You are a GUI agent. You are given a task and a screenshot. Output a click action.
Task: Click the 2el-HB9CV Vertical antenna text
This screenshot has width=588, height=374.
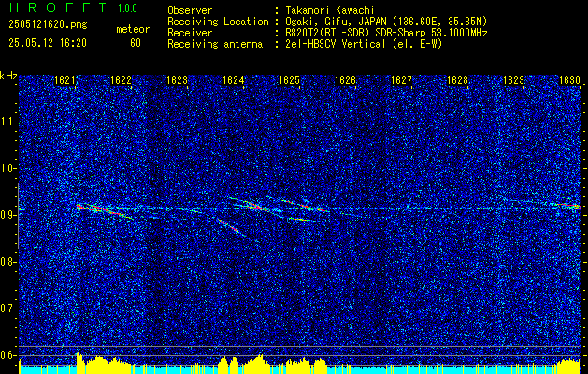tap(364, 44)
